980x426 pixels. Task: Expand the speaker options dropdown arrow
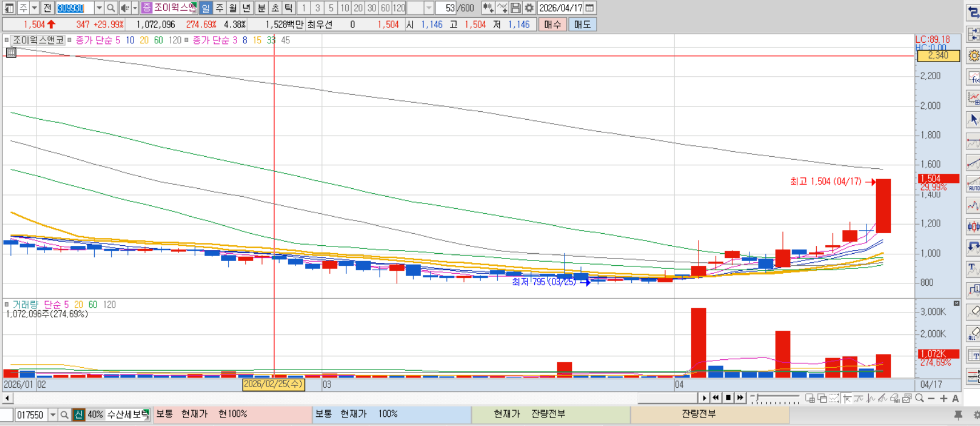click(135, 8)
